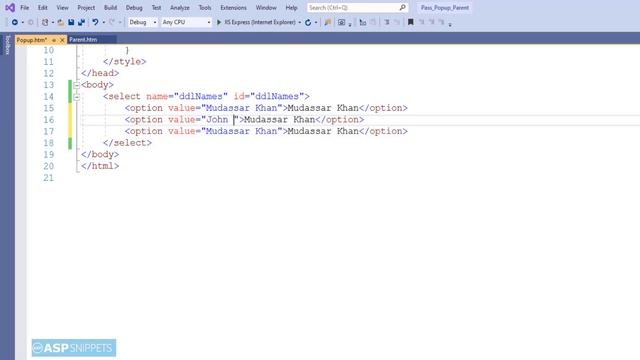The height and width of the screenshot is (360, 640).
Task: Open the Edit menu
Action: click(x=42, y=8)
